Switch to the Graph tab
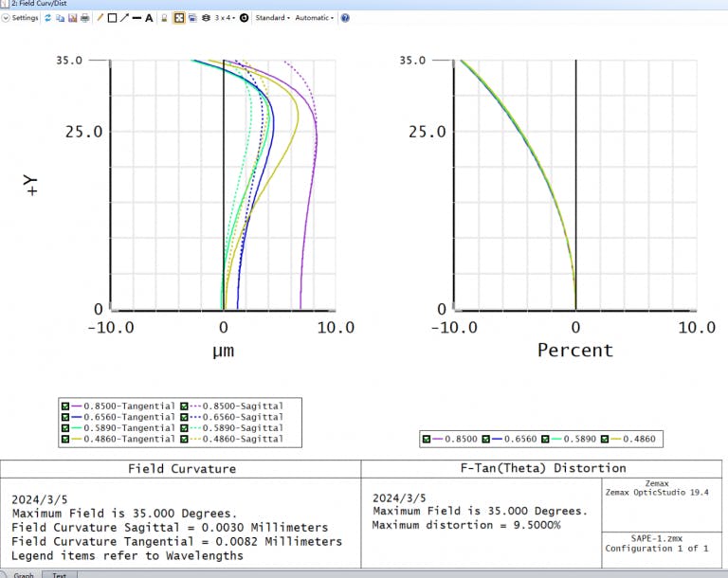This screenshot has height=578, width=728. click(23, 574)
